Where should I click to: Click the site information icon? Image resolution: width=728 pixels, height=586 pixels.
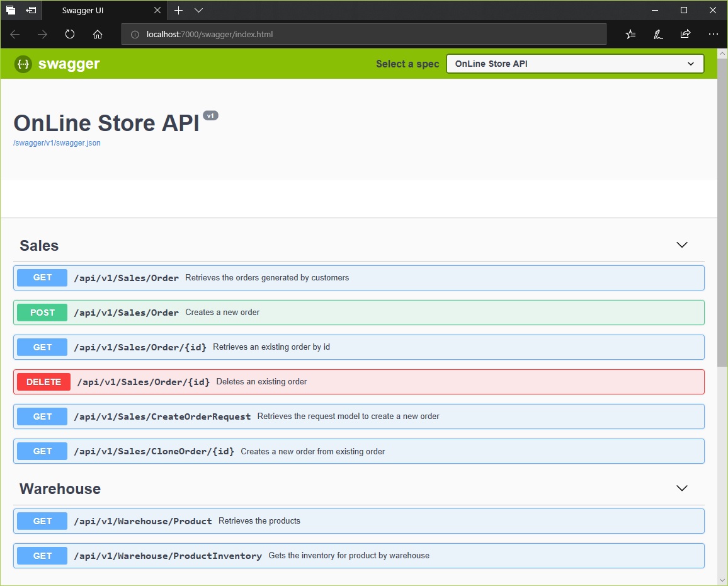point(135,35)
